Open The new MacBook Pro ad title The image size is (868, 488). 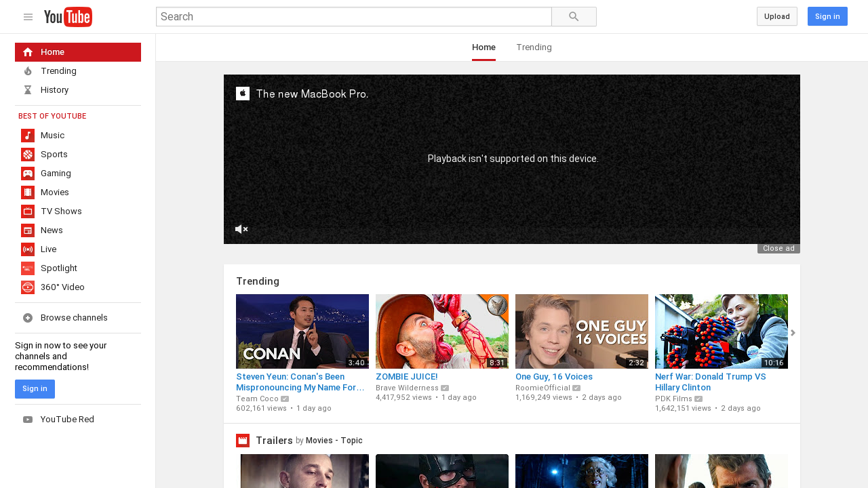(x=313, y=94)
